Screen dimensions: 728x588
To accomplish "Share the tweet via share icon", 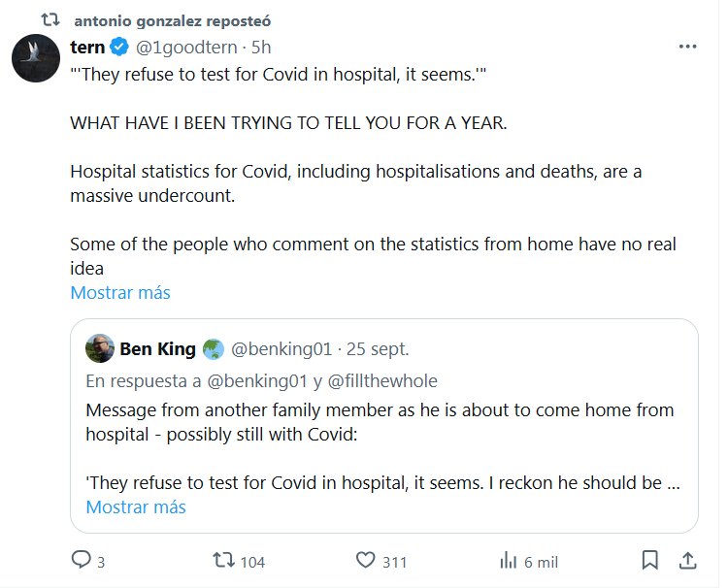I will [685, 560].
